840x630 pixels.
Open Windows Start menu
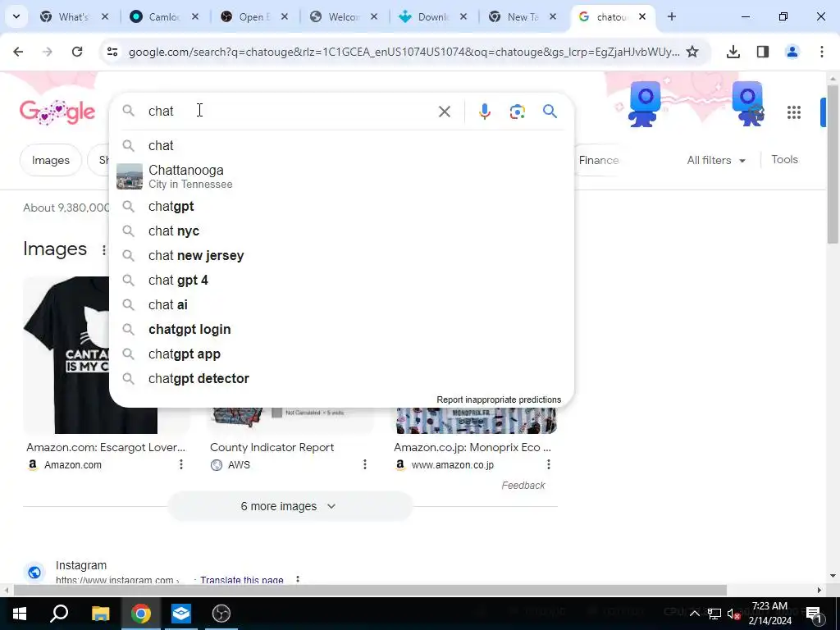click(x=20, y=614)
